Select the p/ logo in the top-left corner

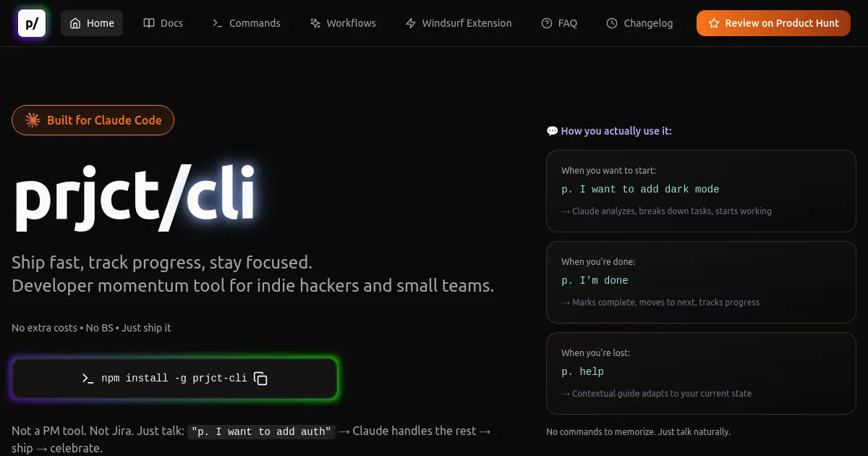[x=31, y=22]
